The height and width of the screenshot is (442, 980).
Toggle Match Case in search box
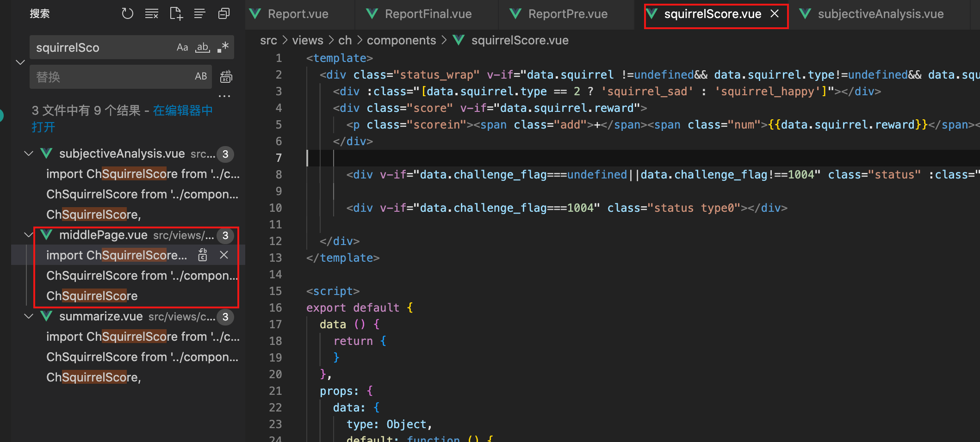point(182,48)
